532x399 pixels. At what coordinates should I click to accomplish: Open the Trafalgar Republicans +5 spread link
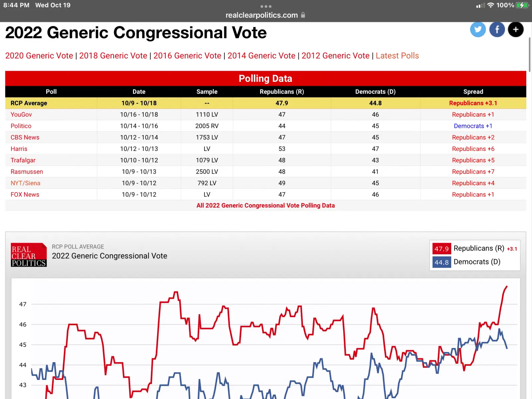[473, 160]
